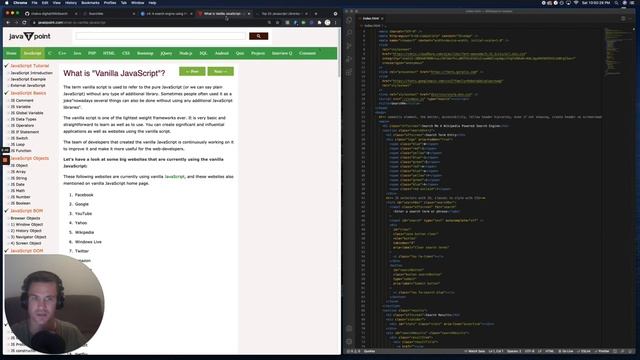Open the VS Code Source Control view
The width and height of the screenshot is (640, 360).
coord(349,46)
